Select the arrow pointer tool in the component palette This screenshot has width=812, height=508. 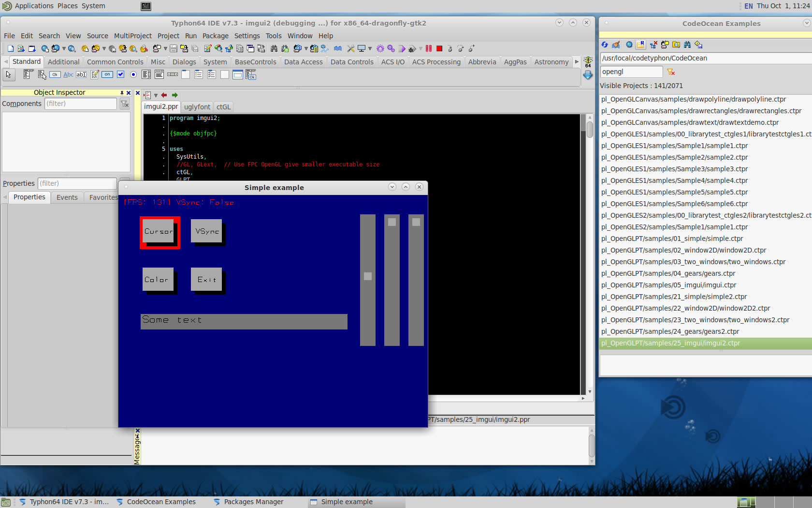8,75
